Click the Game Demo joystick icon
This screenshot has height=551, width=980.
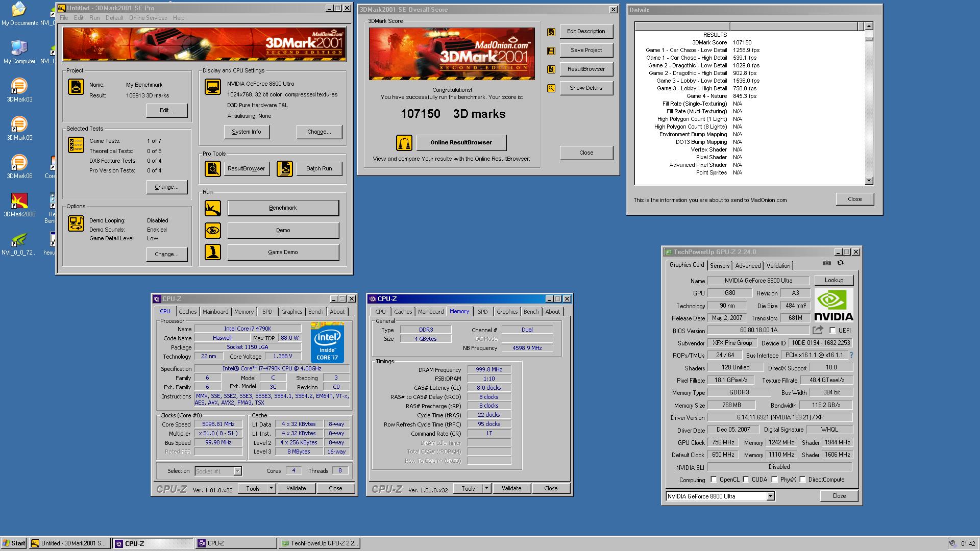click(213, 252)
